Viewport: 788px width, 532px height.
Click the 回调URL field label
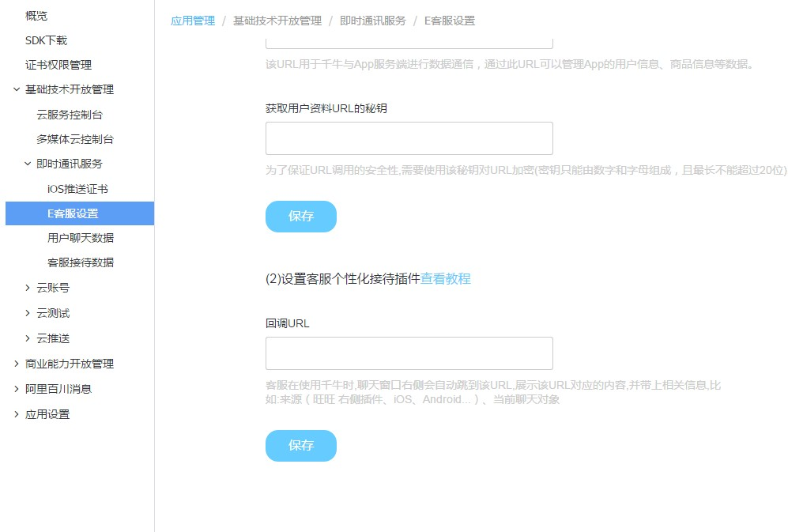(x=288, y=323)
